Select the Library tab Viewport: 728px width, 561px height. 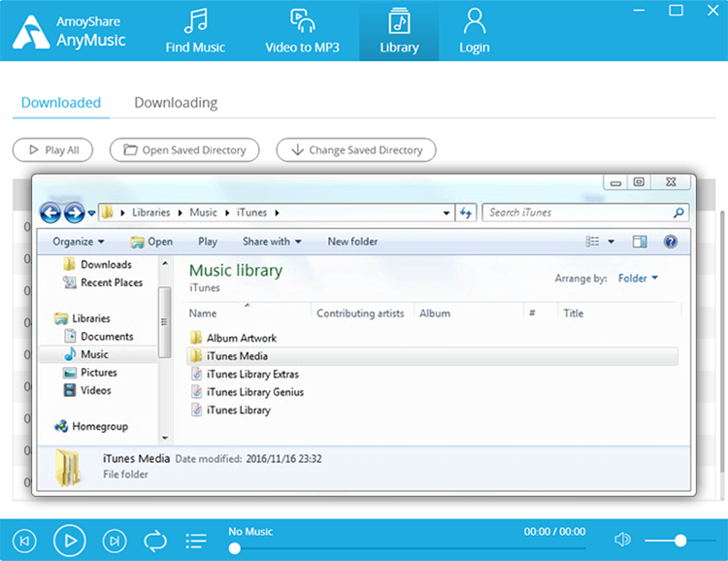coord(399,31)
